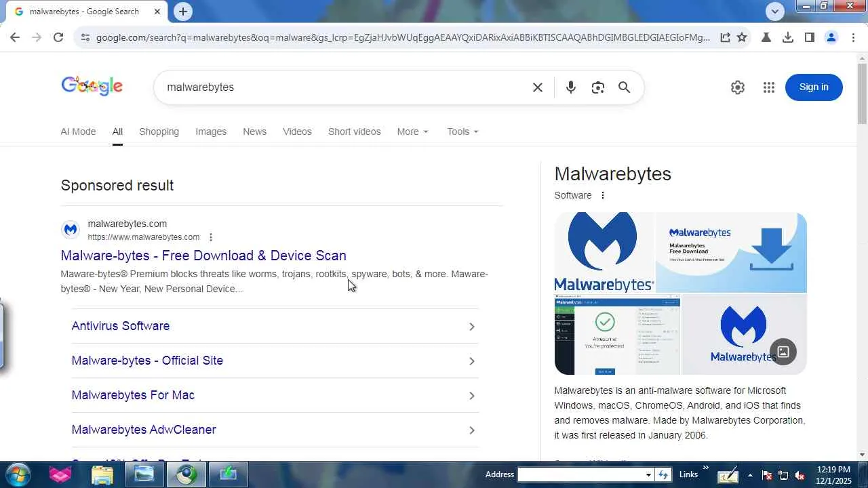Screen dimensions: 868x488
Task: Open the taskbar clock showing 12:19 PM
Action: [834, 475]
